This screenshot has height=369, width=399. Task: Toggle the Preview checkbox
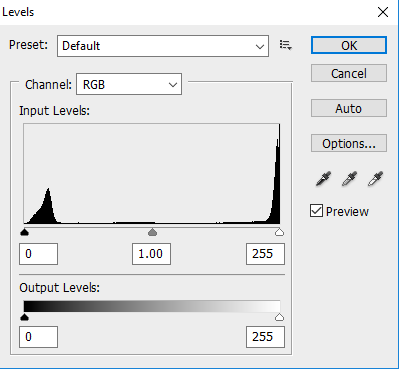[316, 211]
